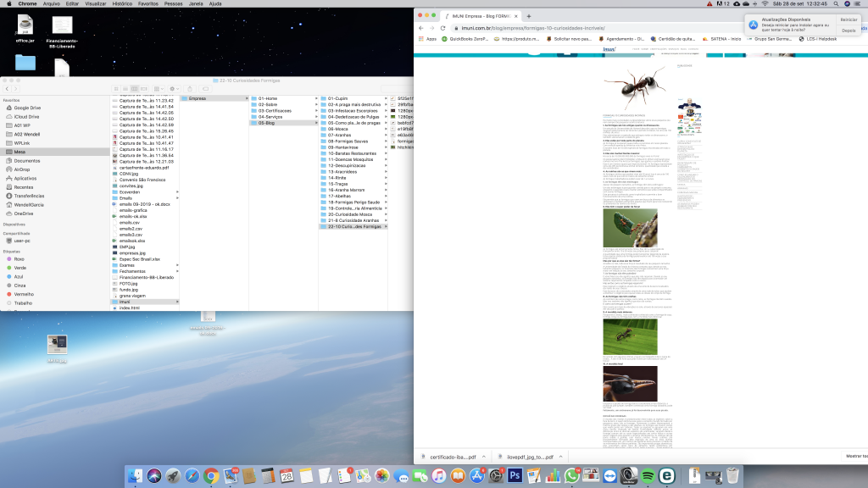Close the IMUNI Empresa Chrome tab

pyautogui.click(x=516, y=16)
